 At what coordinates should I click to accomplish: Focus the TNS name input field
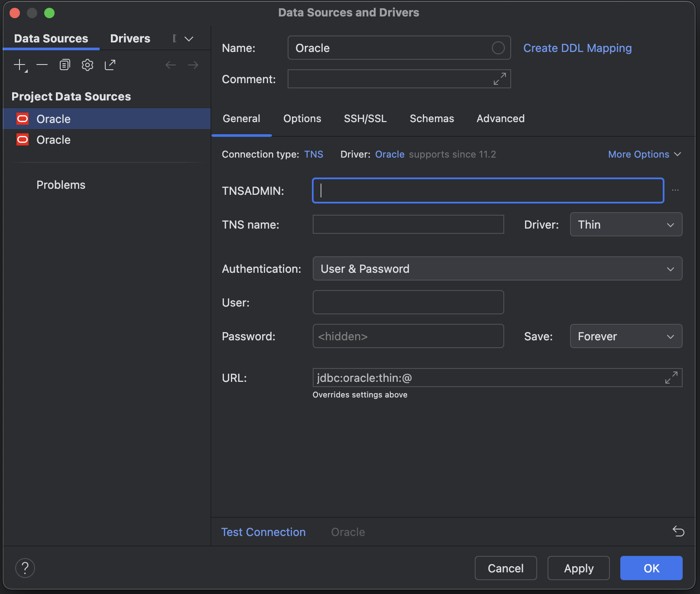tap(408, 224)
